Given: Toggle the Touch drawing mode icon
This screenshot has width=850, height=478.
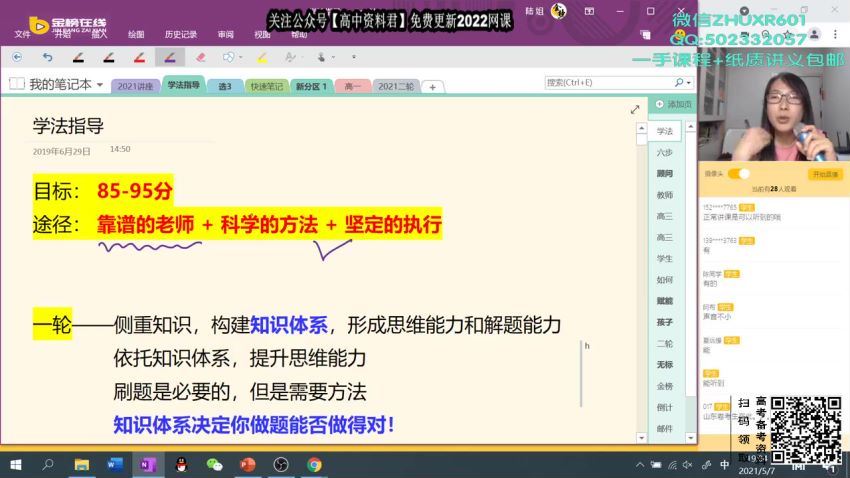Looking at the screenshot, I should tap(321, 57).
